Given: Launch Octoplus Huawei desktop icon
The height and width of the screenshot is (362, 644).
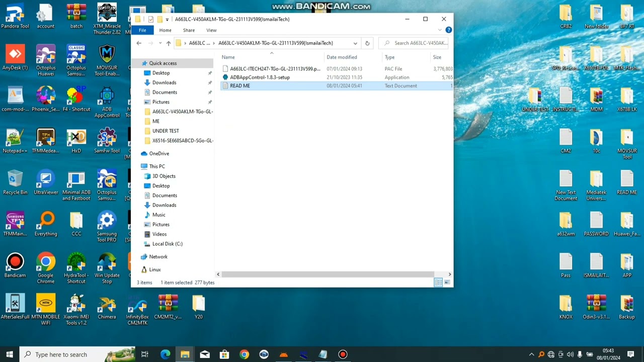Looking at the screenshot, I should pyautogui.click(x=46, y=60).
